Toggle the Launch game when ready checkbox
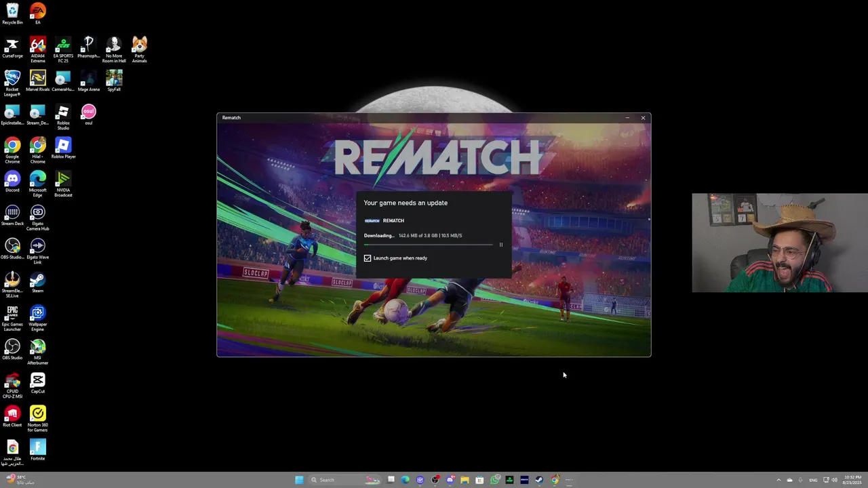Viewport: 868px width, 488px height. click(x=368, y=258)
